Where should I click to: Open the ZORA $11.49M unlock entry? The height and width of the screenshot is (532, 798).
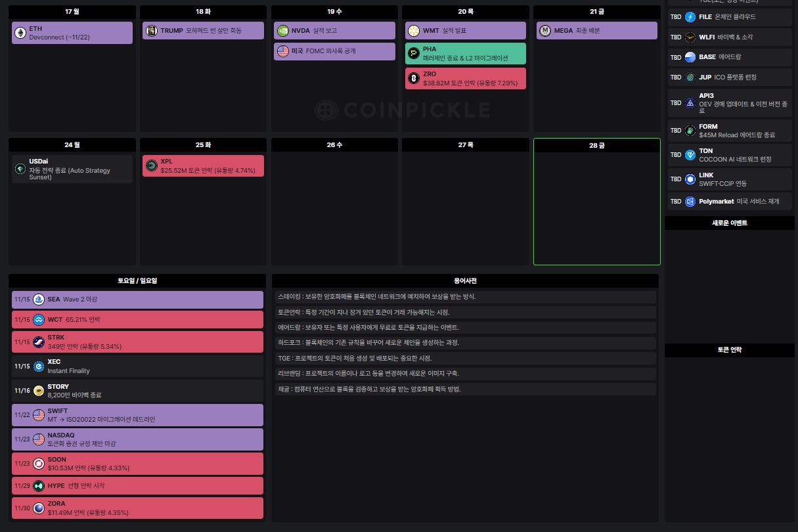[x=137, y=508]
